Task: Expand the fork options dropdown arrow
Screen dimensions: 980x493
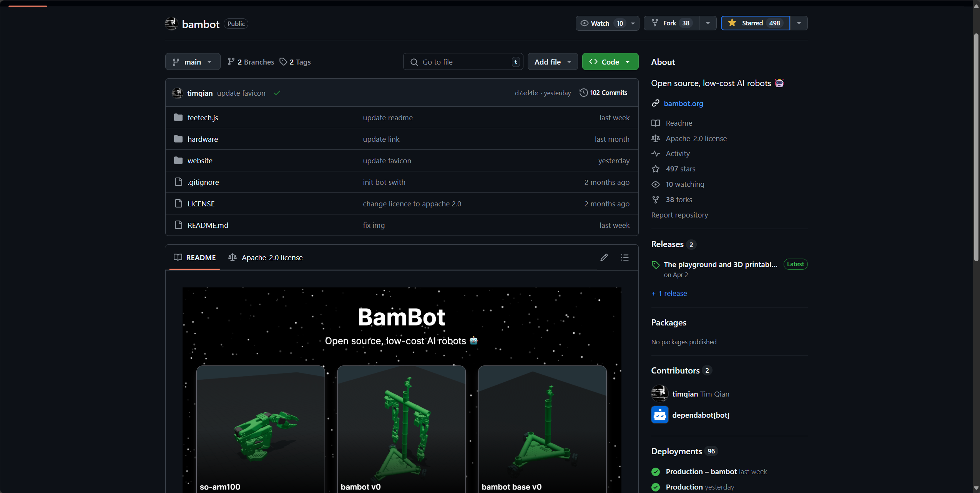Action: [708, 23]
